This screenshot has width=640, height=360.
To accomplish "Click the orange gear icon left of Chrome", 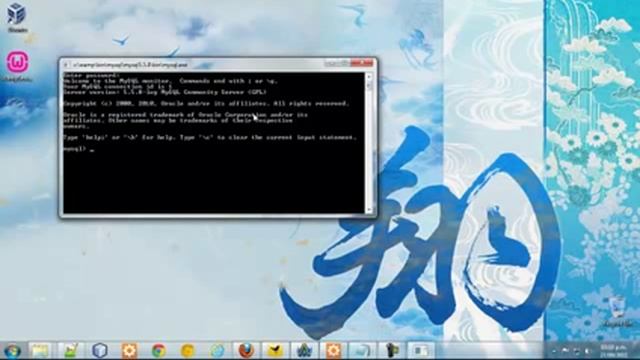I will point(129,351).
